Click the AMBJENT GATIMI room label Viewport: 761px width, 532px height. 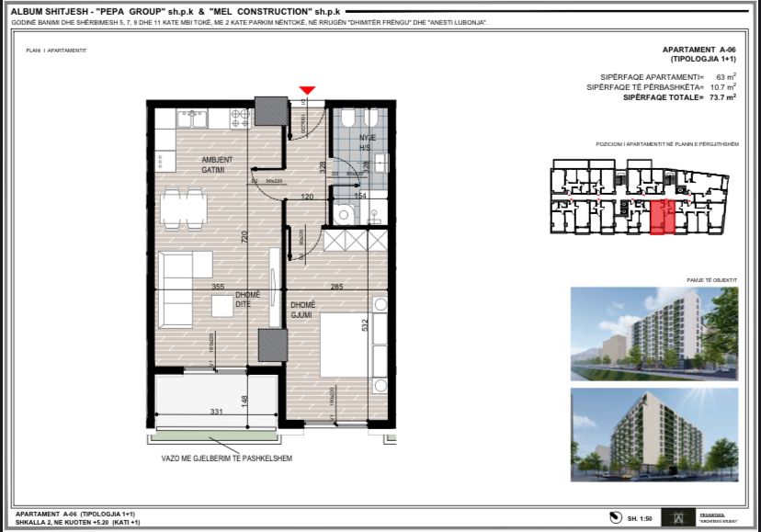tap(218, 164)
